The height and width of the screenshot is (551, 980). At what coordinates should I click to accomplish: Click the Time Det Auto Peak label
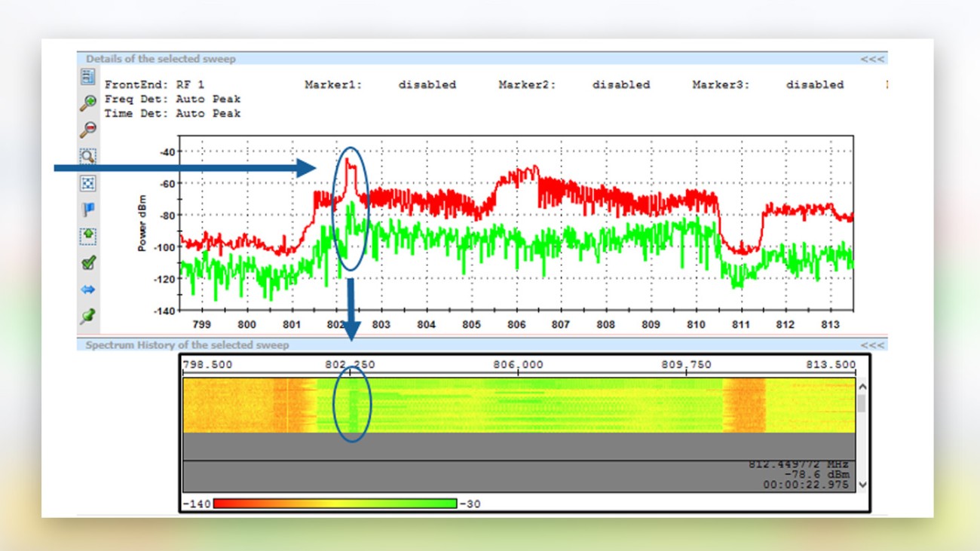coord(175,113)
